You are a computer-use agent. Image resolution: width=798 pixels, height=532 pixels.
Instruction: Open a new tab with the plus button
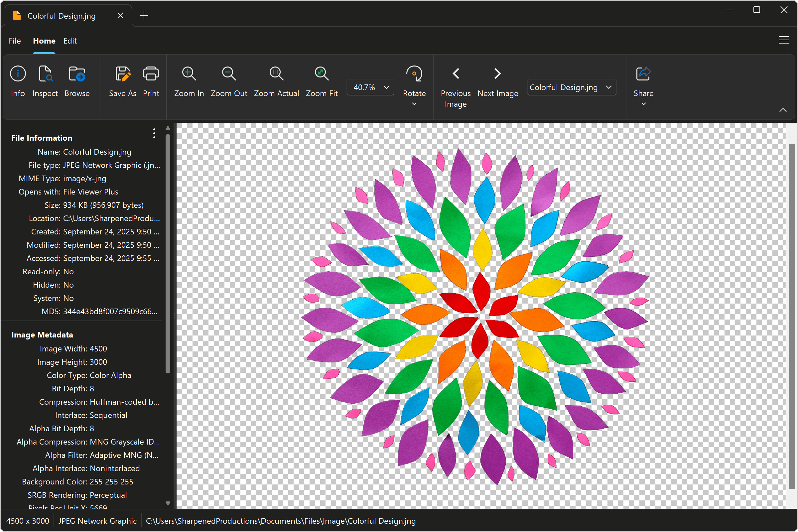144,15
